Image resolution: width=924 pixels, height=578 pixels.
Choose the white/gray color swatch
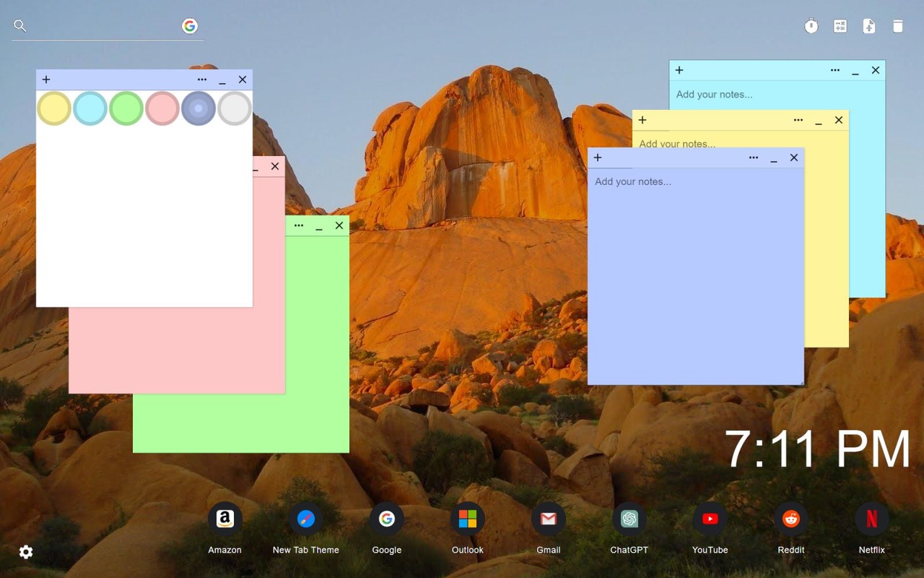click(x=235, y=108)
